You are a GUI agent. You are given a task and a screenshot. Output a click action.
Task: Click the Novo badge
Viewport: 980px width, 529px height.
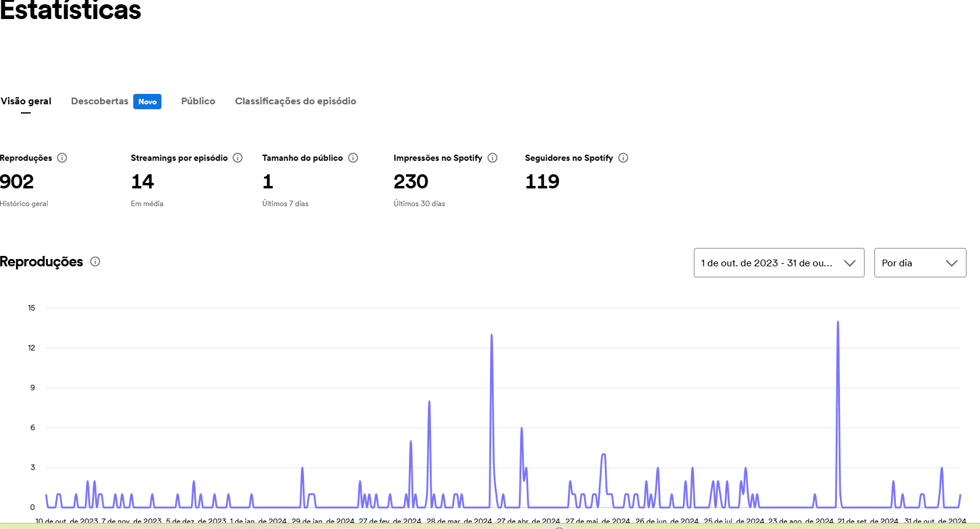click(147, 102)
